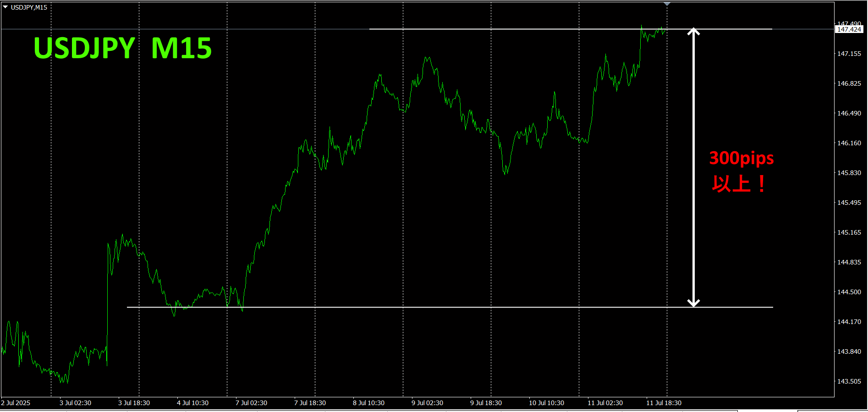
Task: Click price scale value 145.495
Action: pyautogui.click(x=849, y=203)
